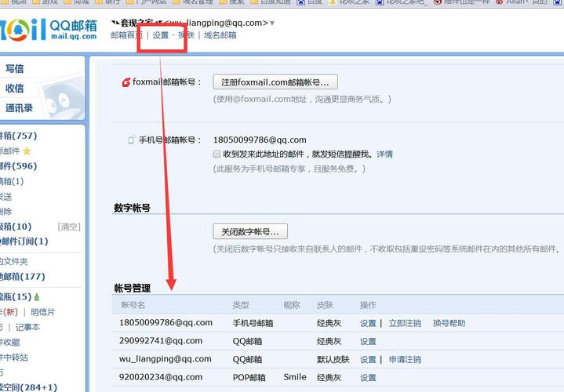
Task: Click 立即注销 for phone mailbox account
Action: pyautogui.click(x=405, y=323)
